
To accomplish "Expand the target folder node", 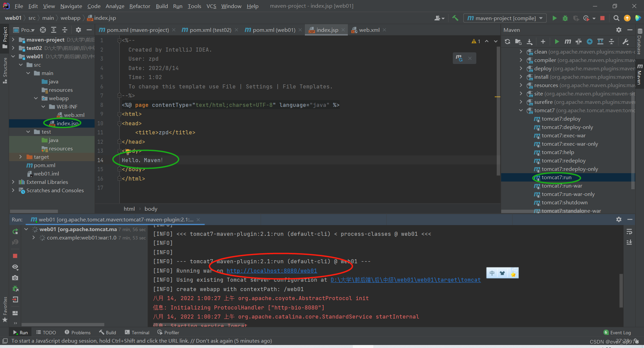I will 20,157.
